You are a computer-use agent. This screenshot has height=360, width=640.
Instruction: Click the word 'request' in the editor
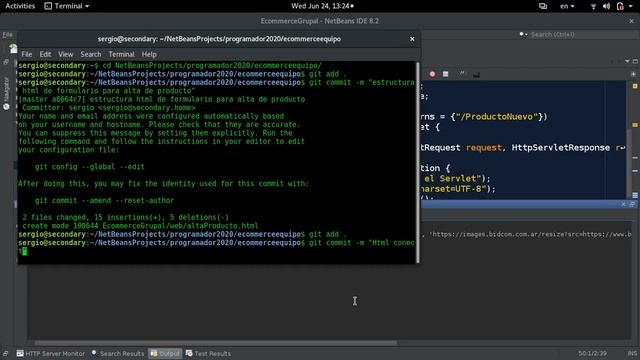[484, 148]
